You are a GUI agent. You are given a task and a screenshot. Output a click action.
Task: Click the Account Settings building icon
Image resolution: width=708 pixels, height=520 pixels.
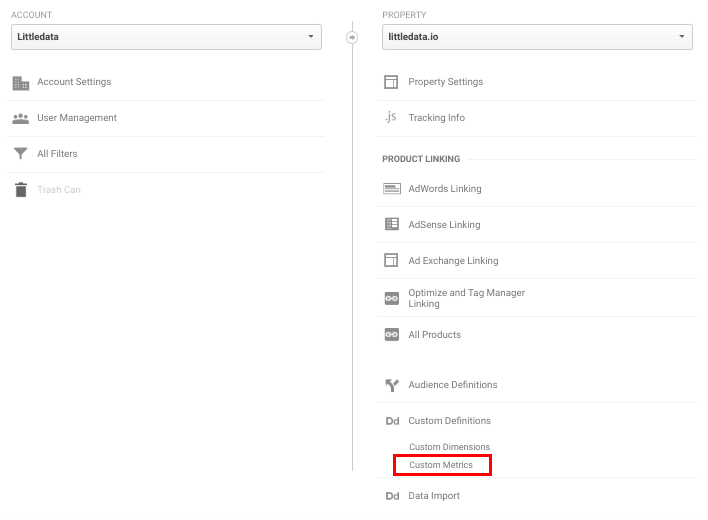[x=21, y=83]
